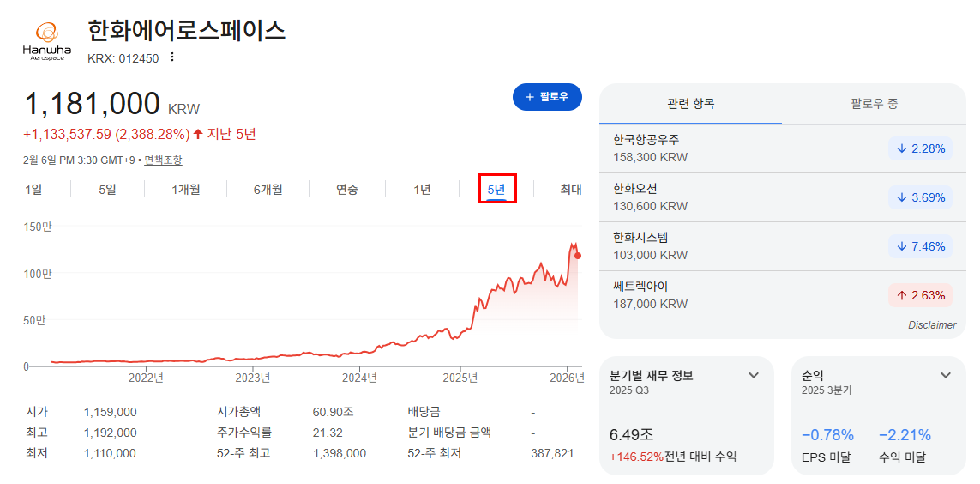Click the 배당금 label
Screen dimensions: 980x484
pyautogui.click(x=424, y=412)
